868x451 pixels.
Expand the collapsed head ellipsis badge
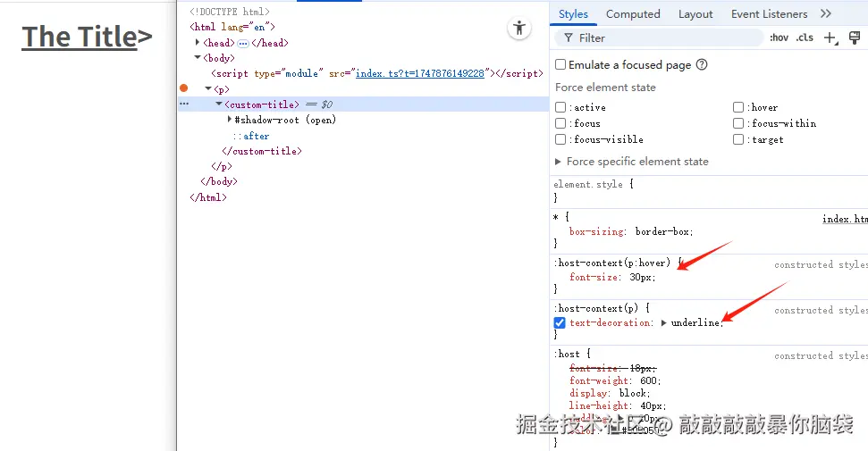(x=243, y=43)
